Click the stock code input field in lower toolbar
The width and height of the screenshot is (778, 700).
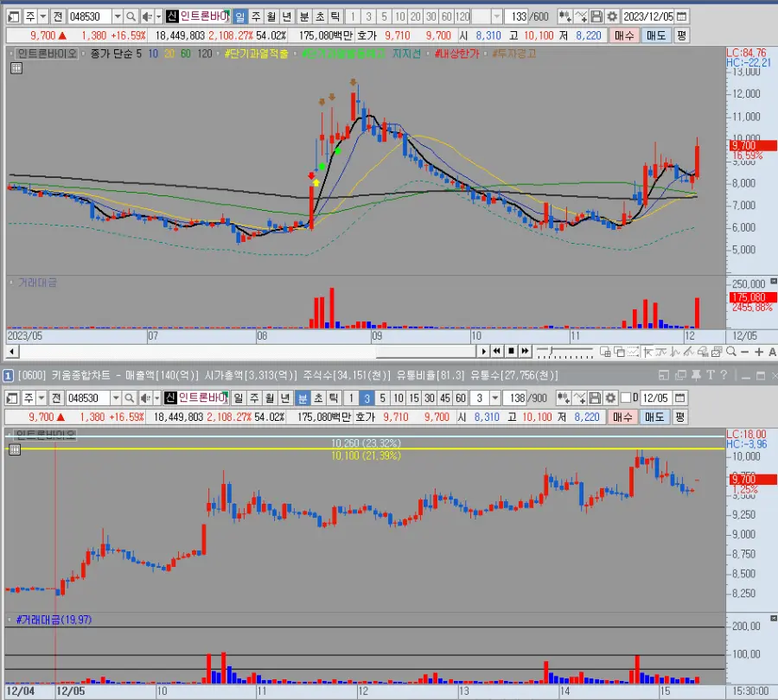(88, 398)
